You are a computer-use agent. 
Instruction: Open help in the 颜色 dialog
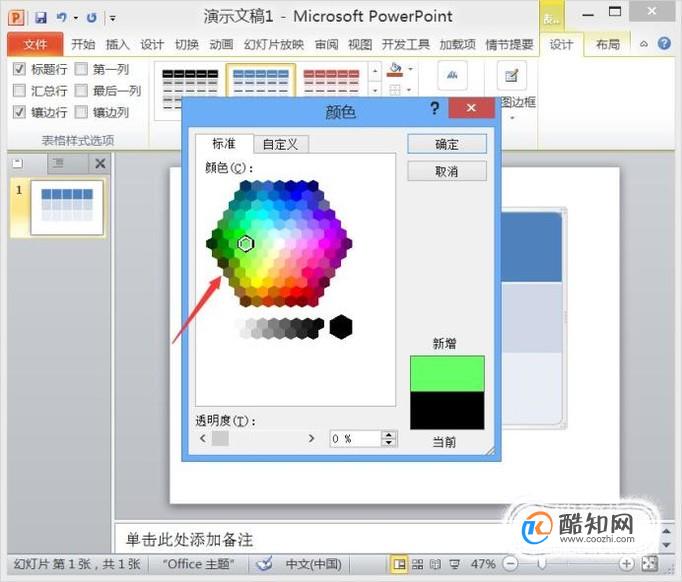coord(434,108)
